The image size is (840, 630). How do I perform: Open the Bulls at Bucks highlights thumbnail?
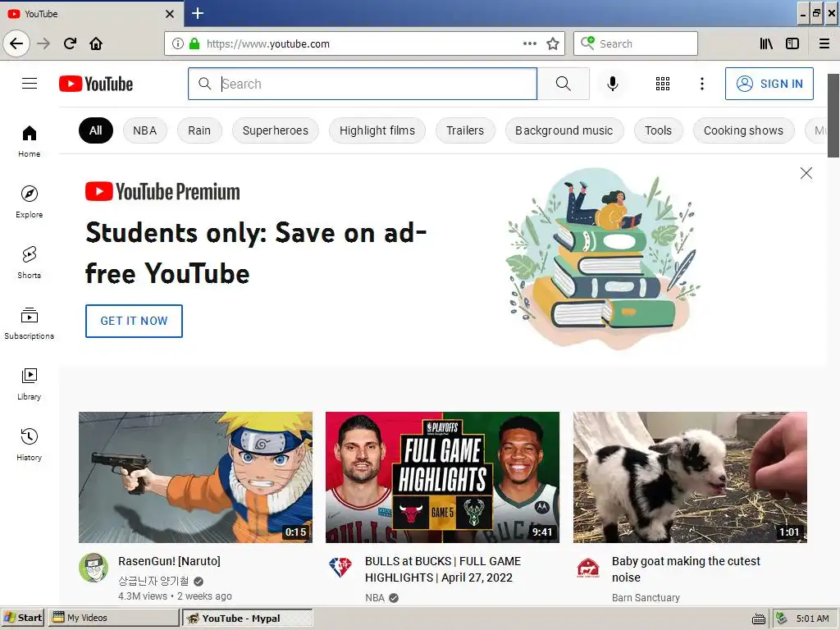tap(442, 477)
